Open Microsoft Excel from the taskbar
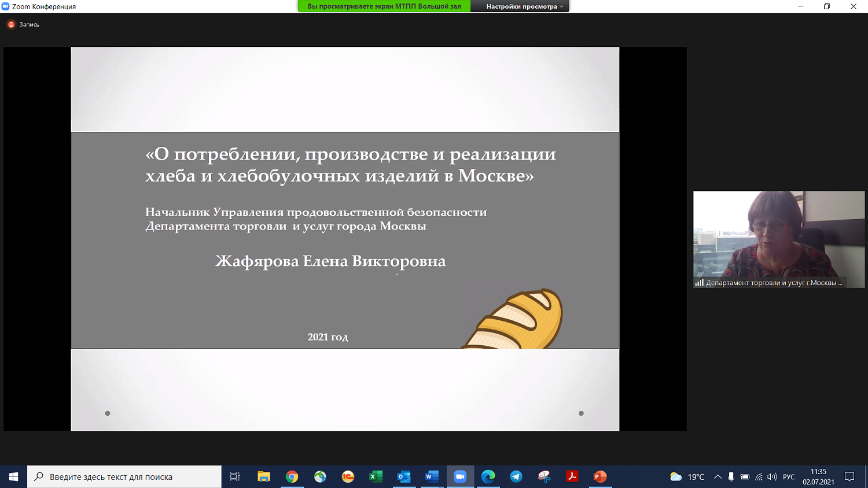The image size is (868, 488). click(x=375, y=476)
